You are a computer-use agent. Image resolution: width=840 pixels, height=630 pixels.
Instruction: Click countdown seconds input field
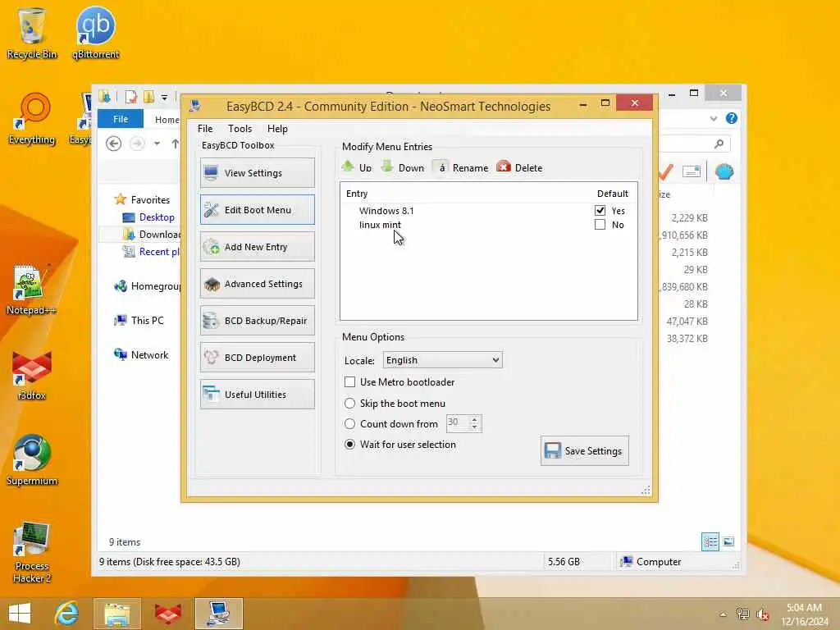(458, 423)
